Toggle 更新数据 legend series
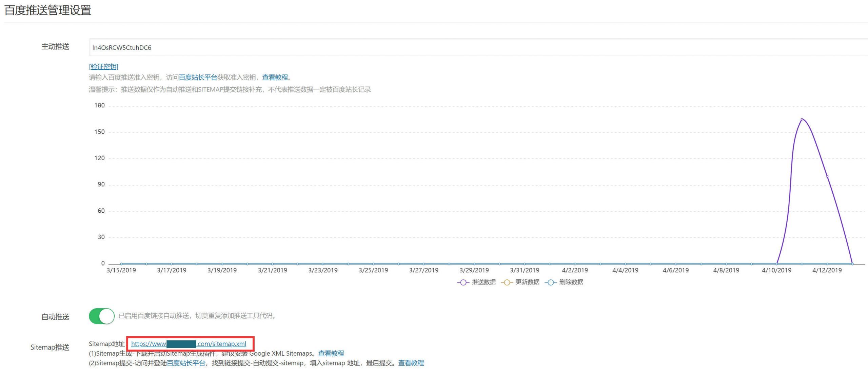Viewport: 868px width, 379px height. pos(527,282)
